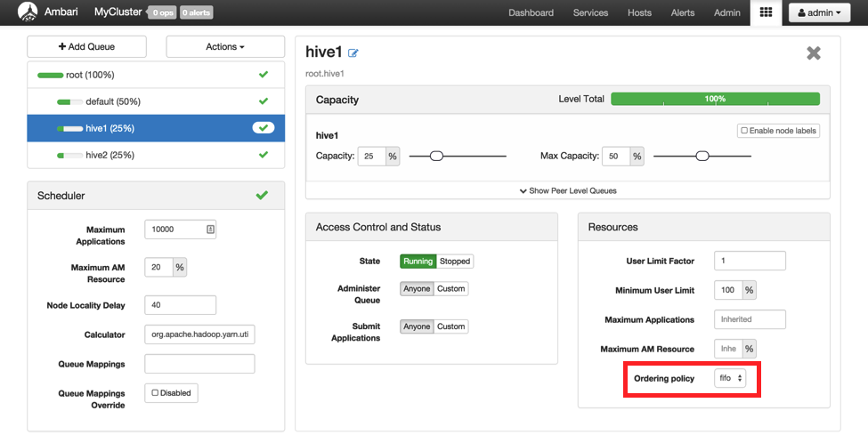Open the Ordering policy dropdown
This screenshot has height=443, width=868.
(x=730, y=378)
